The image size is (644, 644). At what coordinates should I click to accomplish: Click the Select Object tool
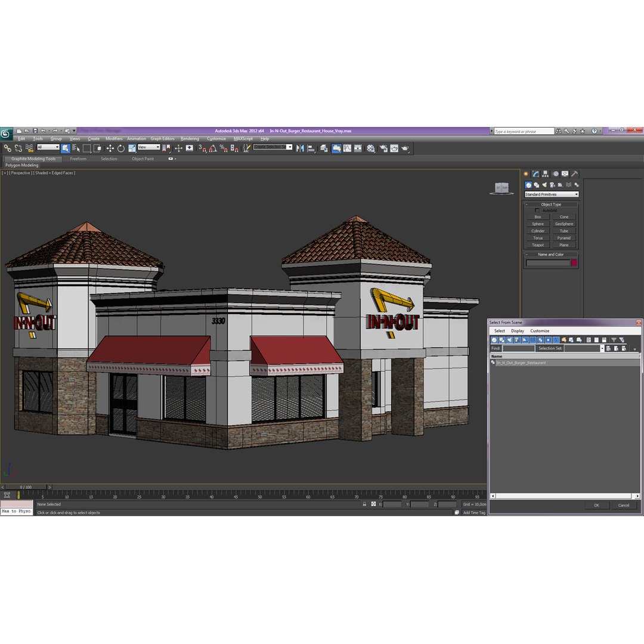click(x=66, y=148)
